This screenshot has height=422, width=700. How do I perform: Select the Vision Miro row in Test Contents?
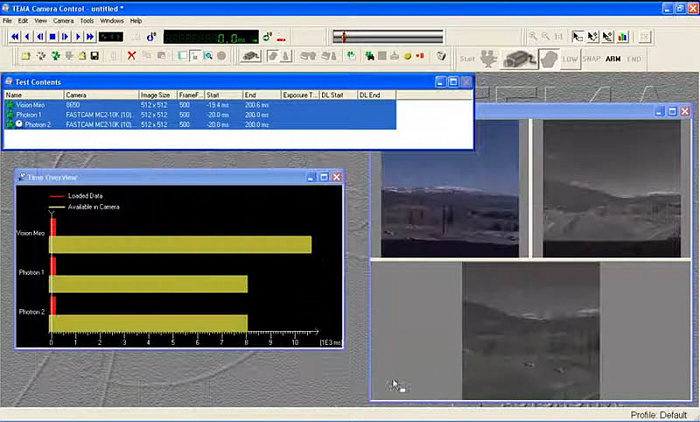[200, 105]
